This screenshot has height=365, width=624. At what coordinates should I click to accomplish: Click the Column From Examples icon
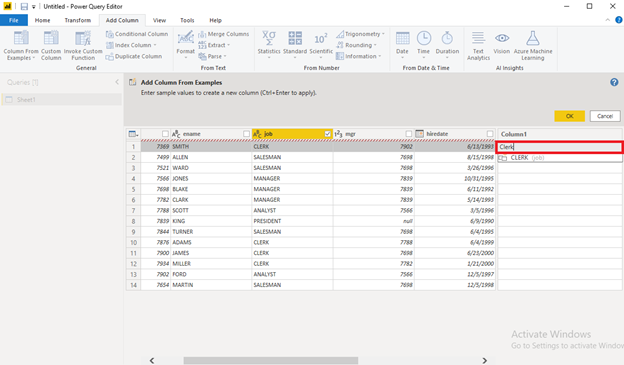pyautogui.click(x=21, y=38)
